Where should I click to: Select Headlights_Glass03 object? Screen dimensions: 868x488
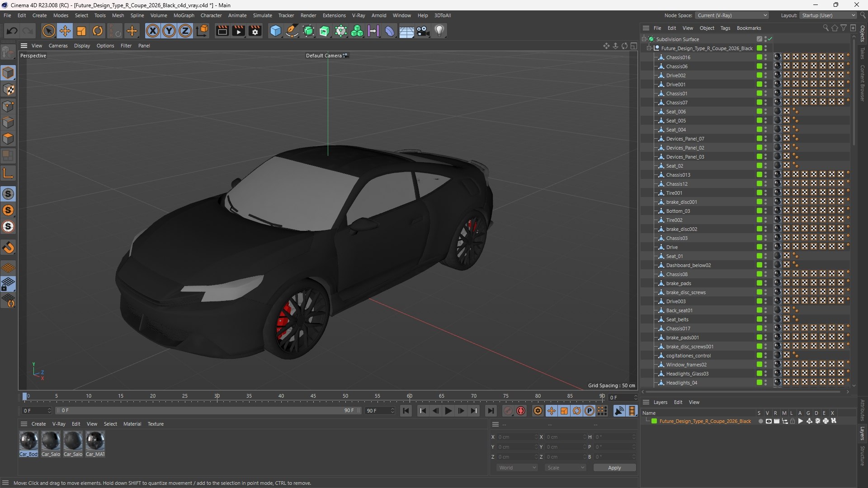click(x=687, y=374)
